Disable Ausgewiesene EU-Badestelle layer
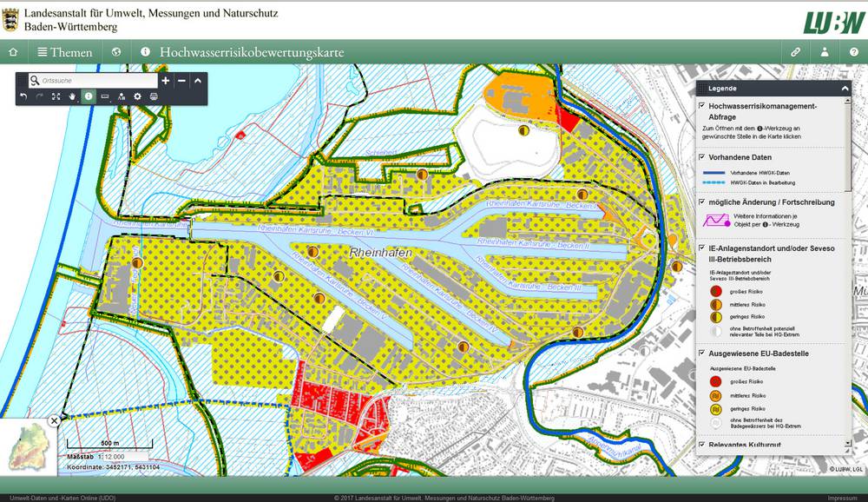The image size is (868, 502). click(x=701, y=353)
